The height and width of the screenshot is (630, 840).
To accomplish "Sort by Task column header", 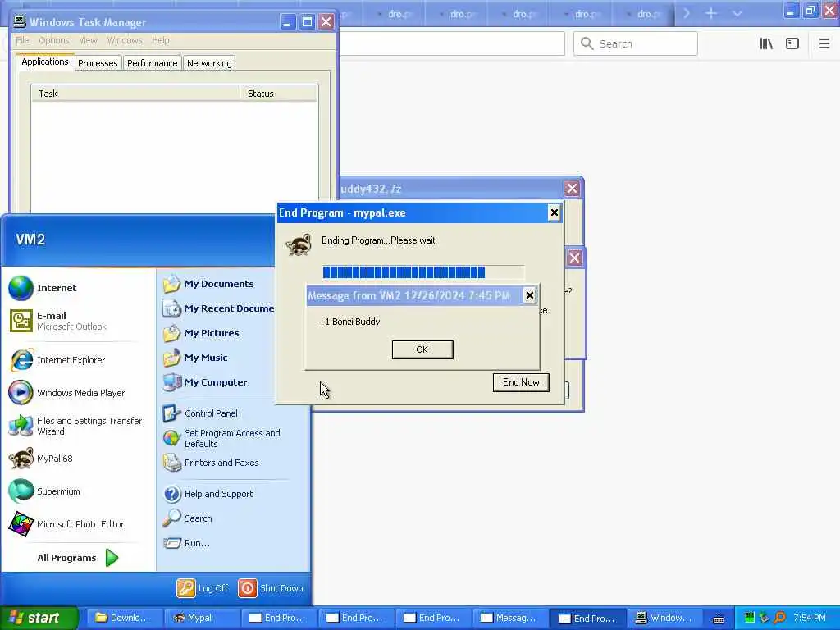I will (135, 94).
